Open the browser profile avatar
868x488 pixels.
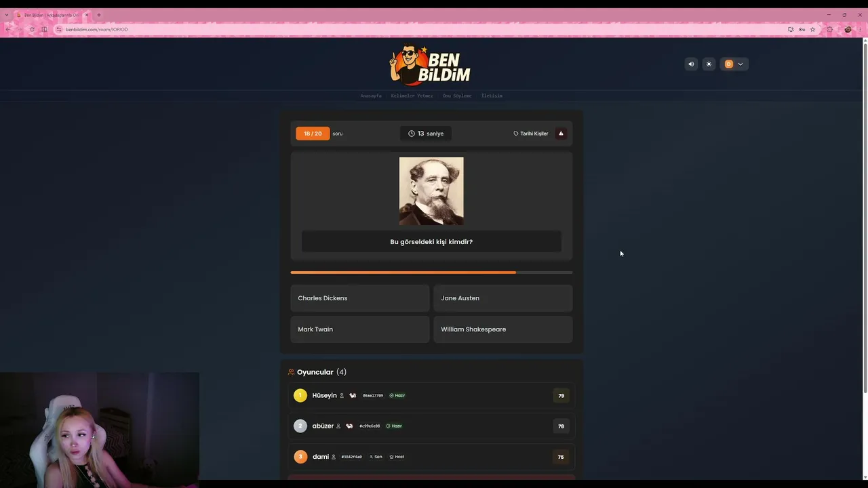click(848, 30)
